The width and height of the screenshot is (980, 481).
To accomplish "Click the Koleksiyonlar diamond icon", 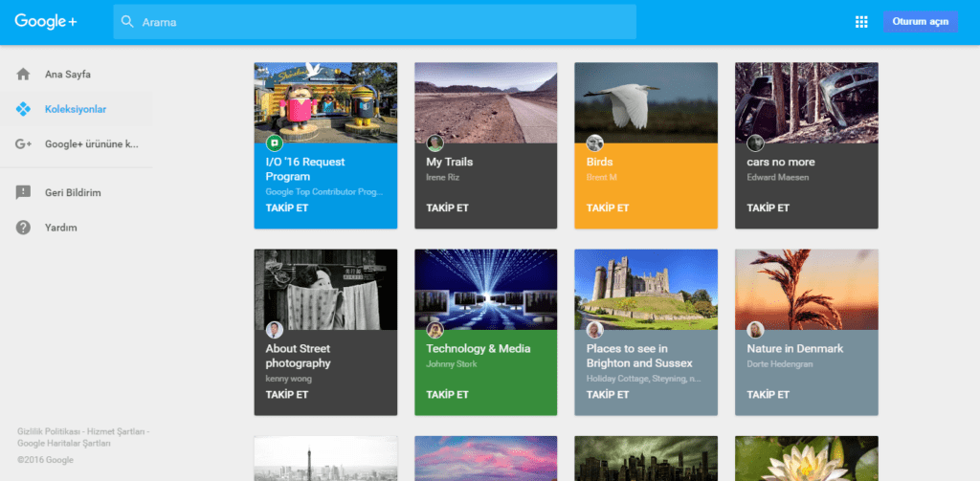I will 23,109.
